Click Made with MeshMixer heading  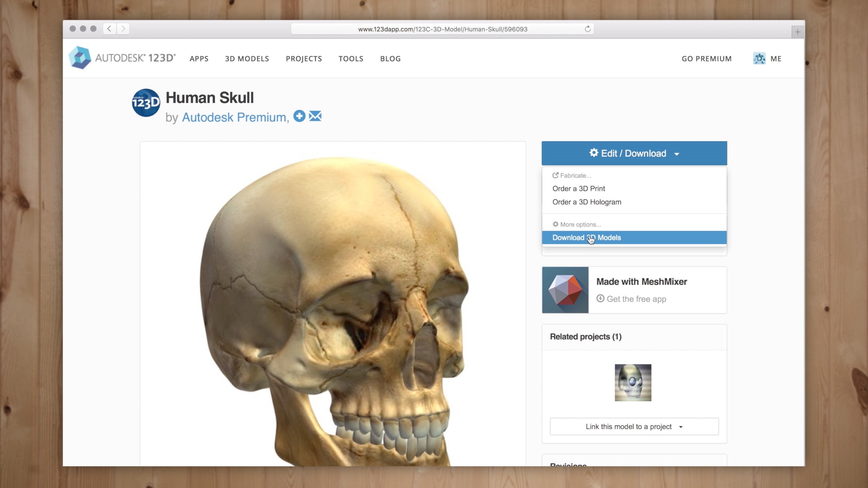tap(642, 282)
